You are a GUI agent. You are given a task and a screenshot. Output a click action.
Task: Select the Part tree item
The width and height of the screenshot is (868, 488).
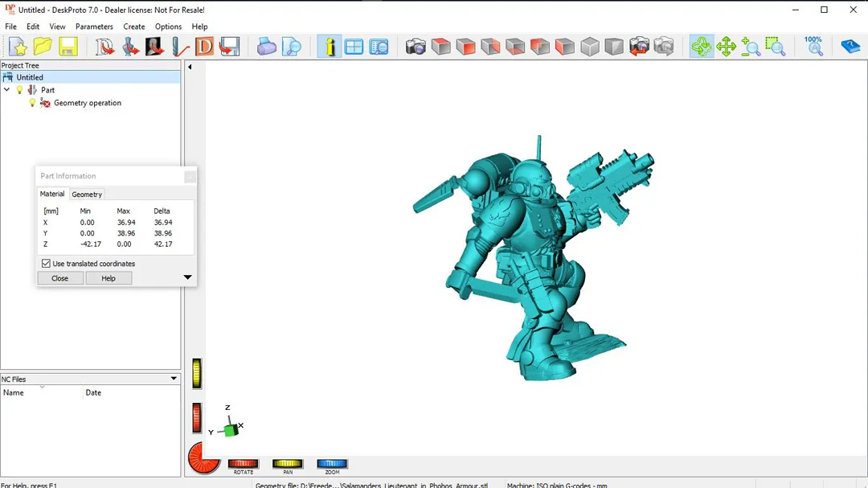[47, 90]
